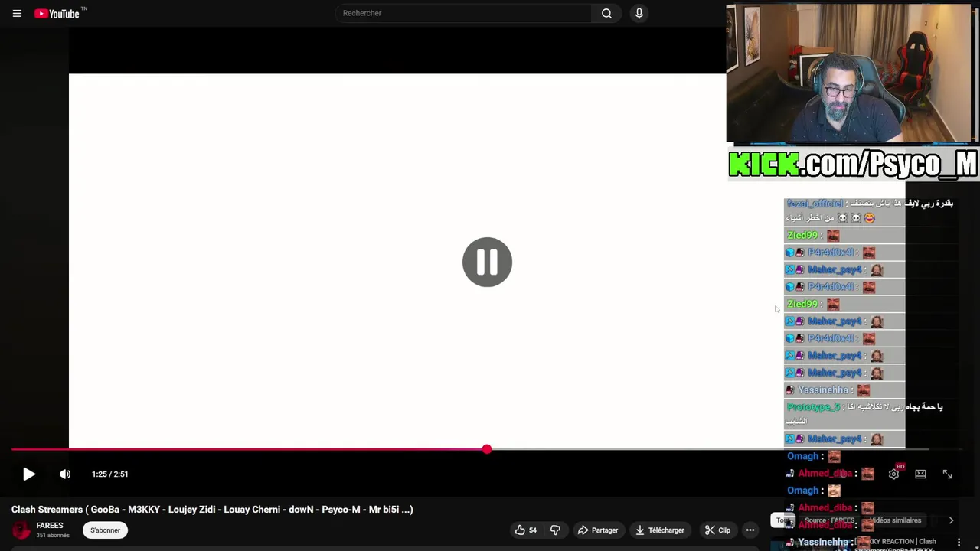This screenshot has height=551, width=980.
Task: Click the S'abonner subscribe button
Action: click(x=105, y=530)
